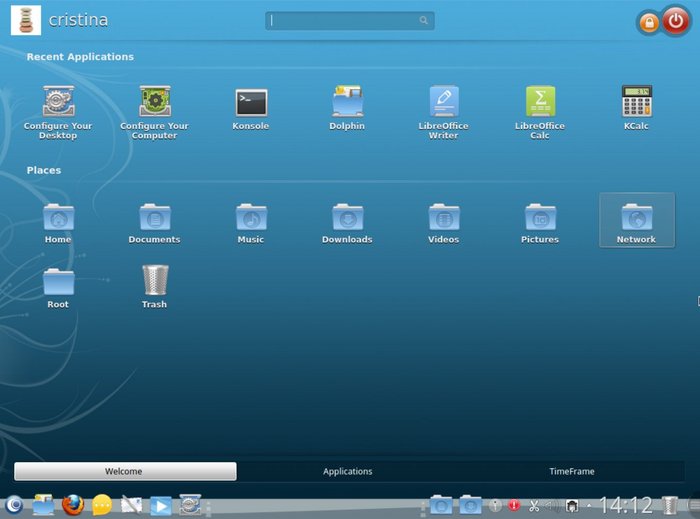The width and height of the screenshot is (700, 519).
Task: Open KCalc calculator
Action: click(x=636, y=103)
